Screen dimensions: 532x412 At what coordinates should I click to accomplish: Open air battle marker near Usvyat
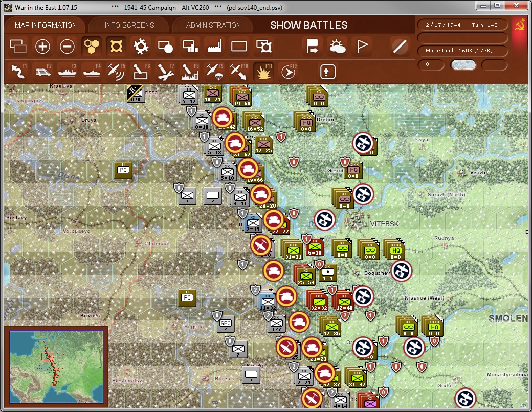tap(363, 143)
